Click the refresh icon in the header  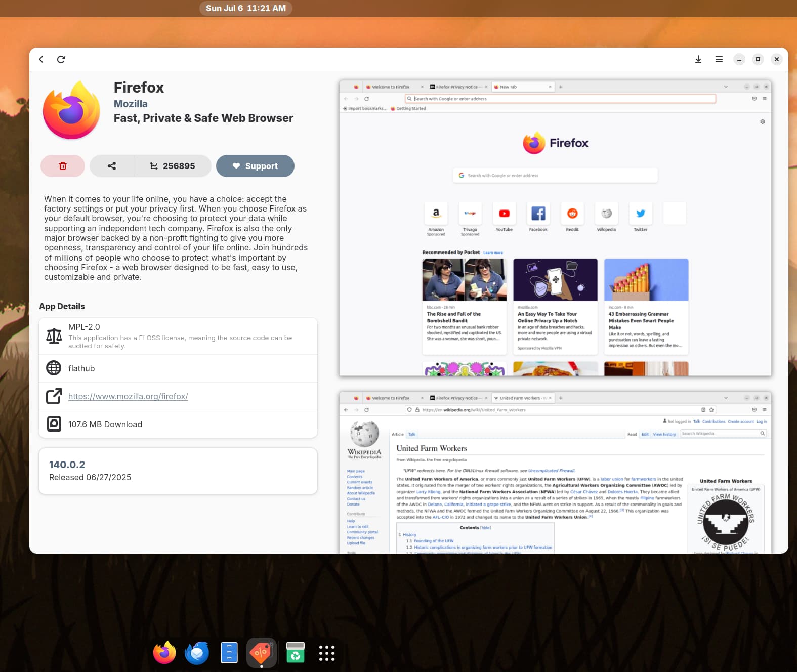61,59
